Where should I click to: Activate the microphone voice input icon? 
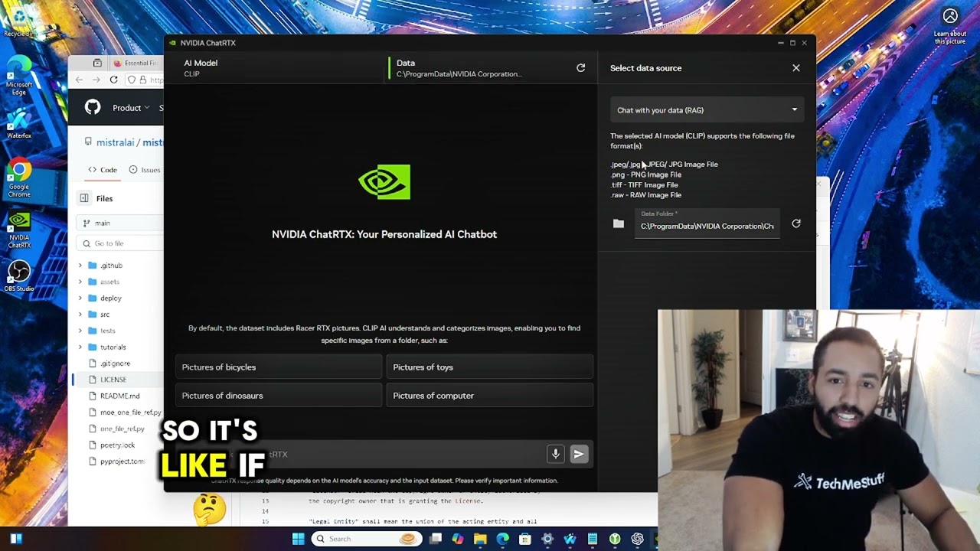[x=556, y=454]
